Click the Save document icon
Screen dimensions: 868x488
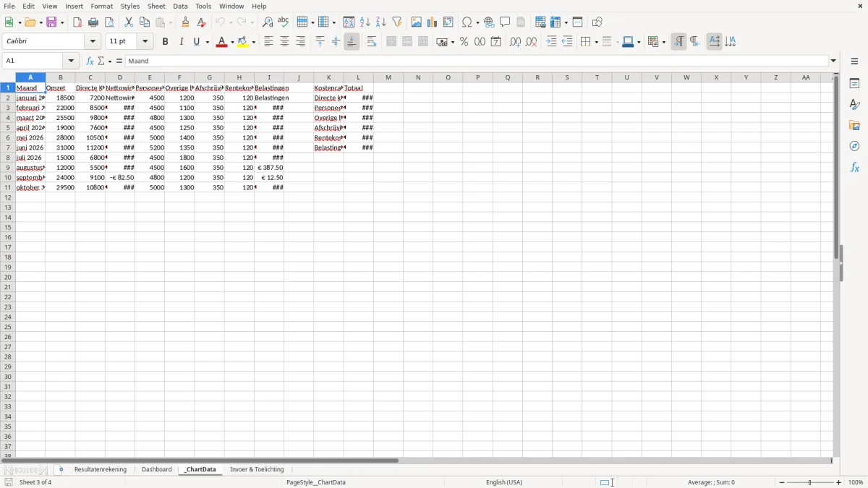click(x=51, y=22)
